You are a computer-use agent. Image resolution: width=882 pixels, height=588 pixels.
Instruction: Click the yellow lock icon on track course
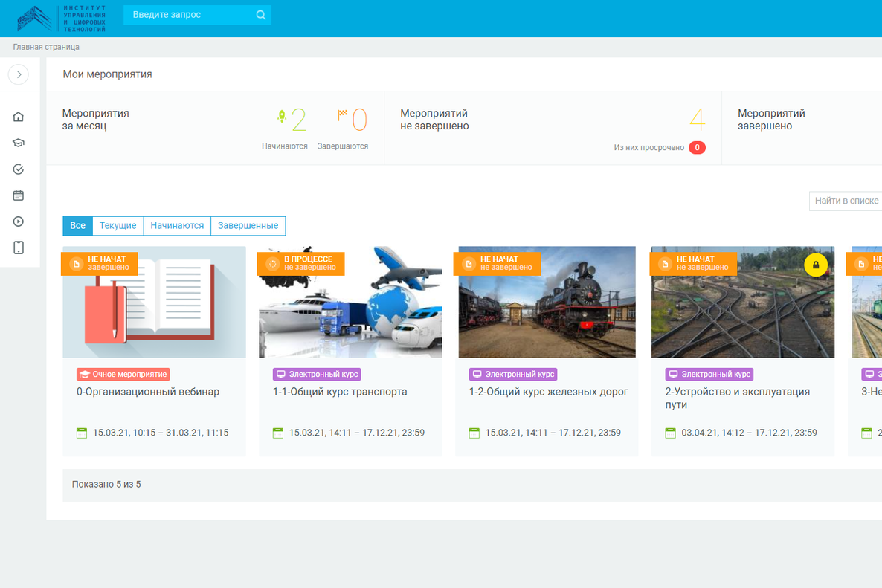(816, 265)
